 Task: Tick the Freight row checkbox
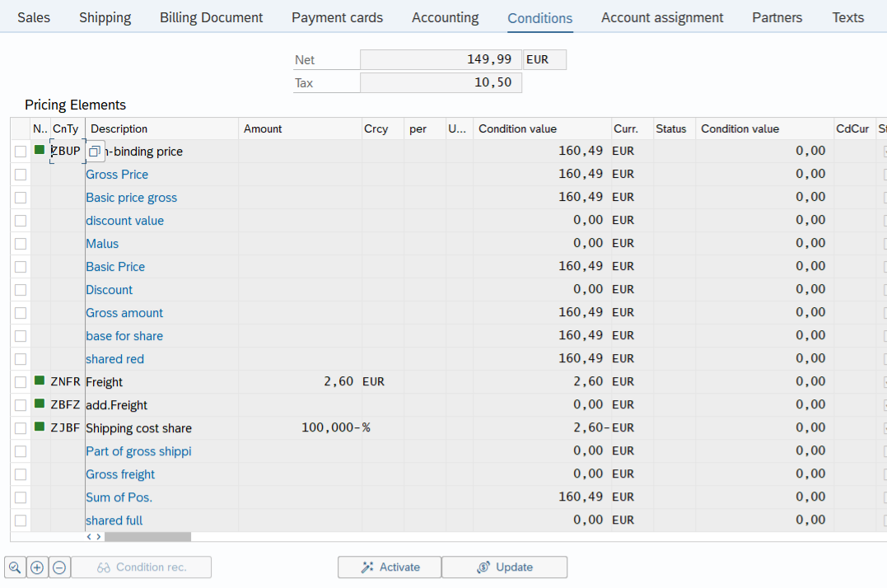21,382
